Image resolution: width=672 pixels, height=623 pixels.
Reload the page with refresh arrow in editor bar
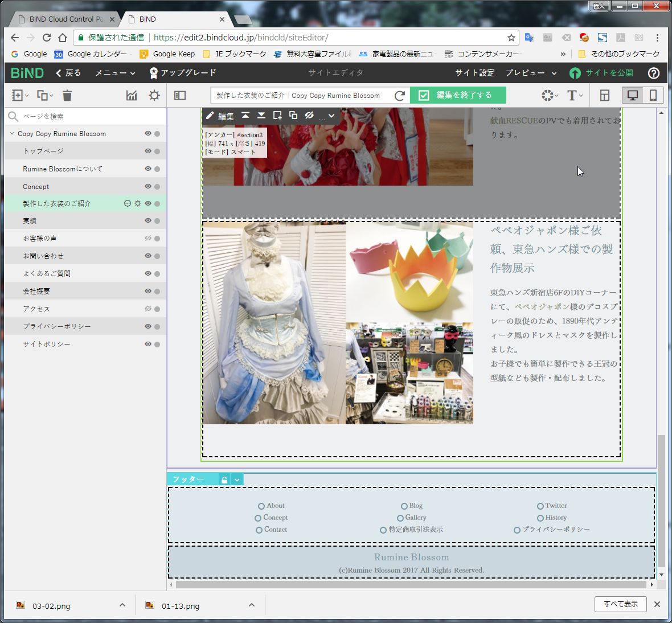pos(399,96)
